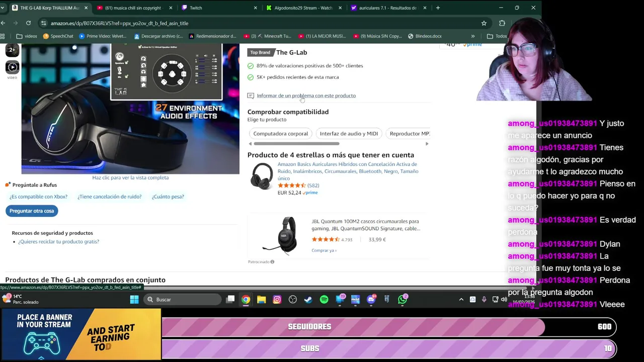Switch to the Algodonsito29 Stream tab
This screenshot has height=362, width=644.
pos(303,8)
